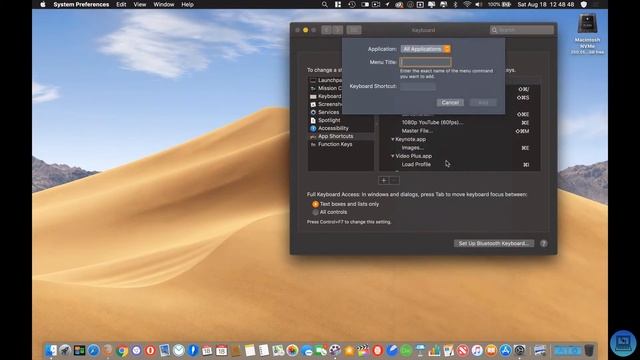Image resolution: width=640 pixels, height=360 pixels.
Task: Open the Application dropdown showing All Applications
Action: point(426,49)
